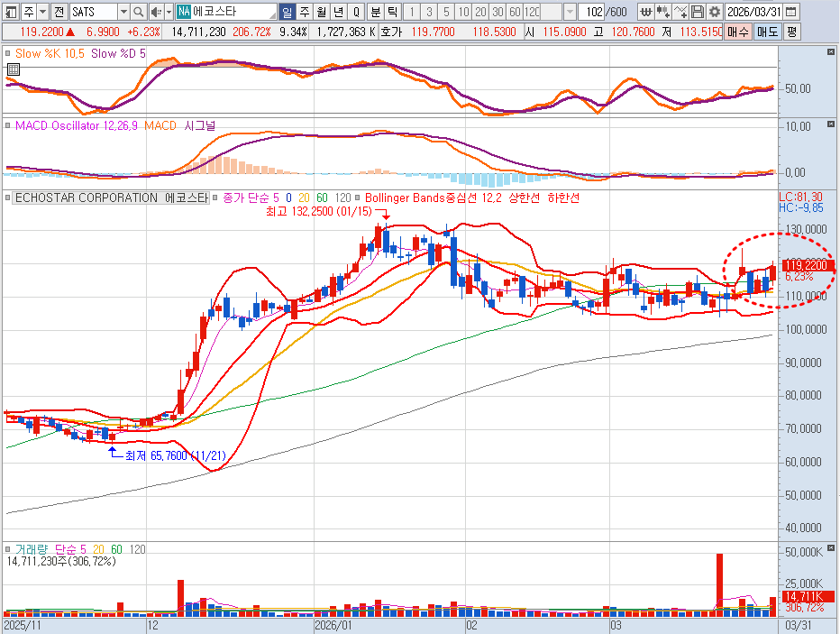The image size is (840, 634).
Task: Click the magnifier stock search icon
Action: pos(138,12)
